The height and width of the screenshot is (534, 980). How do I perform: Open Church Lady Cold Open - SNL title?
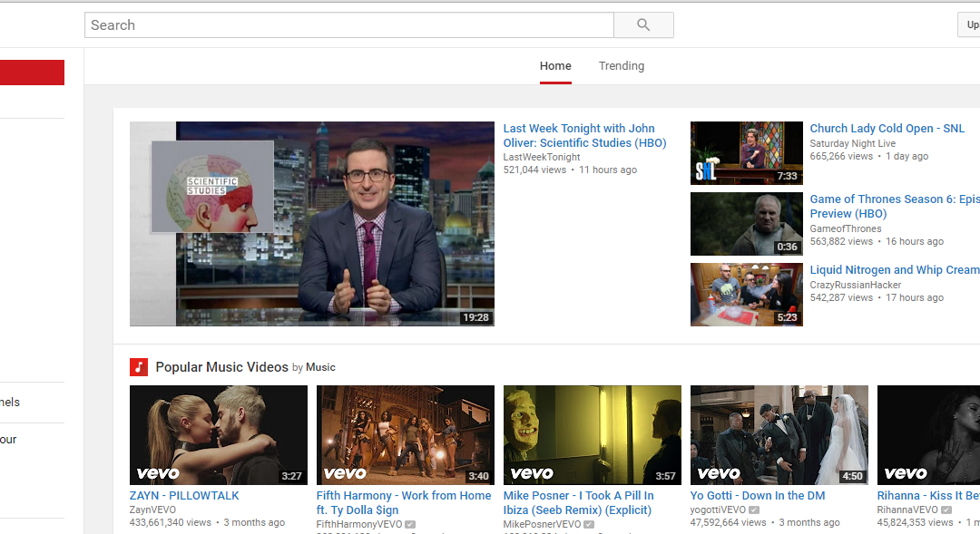[x=887, y=128]
